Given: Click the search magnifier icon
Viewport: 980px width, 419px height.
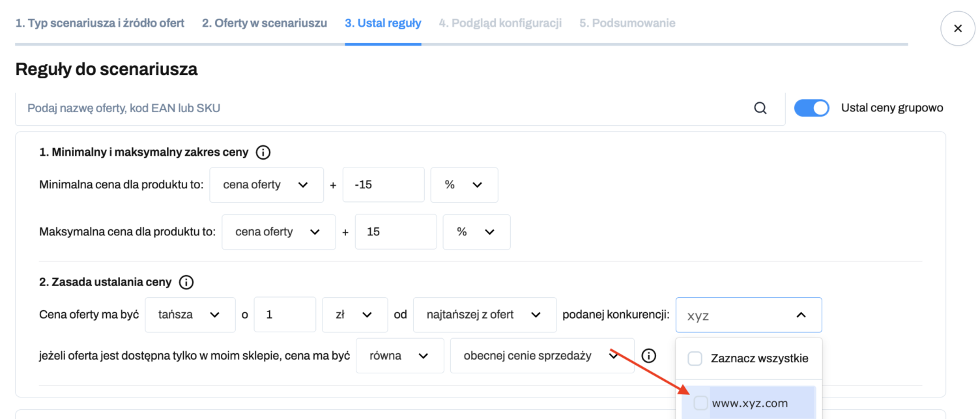Looking at the screenshot, I should coord(760,108).
